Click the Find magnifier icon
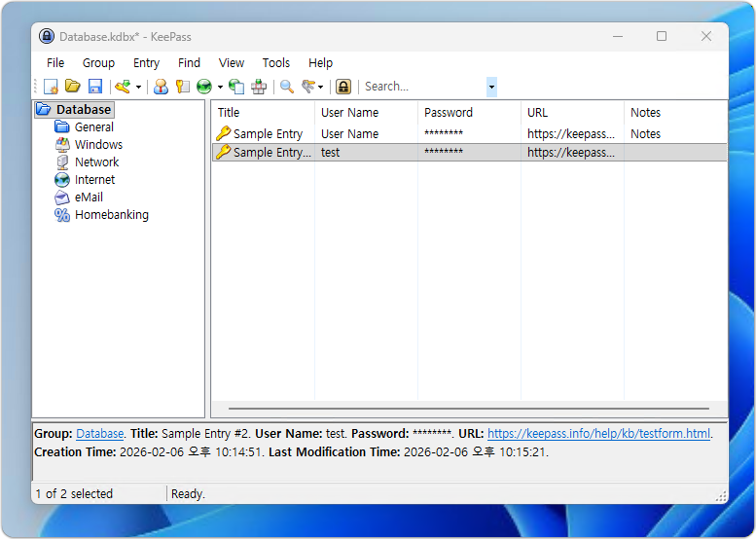The width and height of the screenshot is (756, 539). pos(287,87)
